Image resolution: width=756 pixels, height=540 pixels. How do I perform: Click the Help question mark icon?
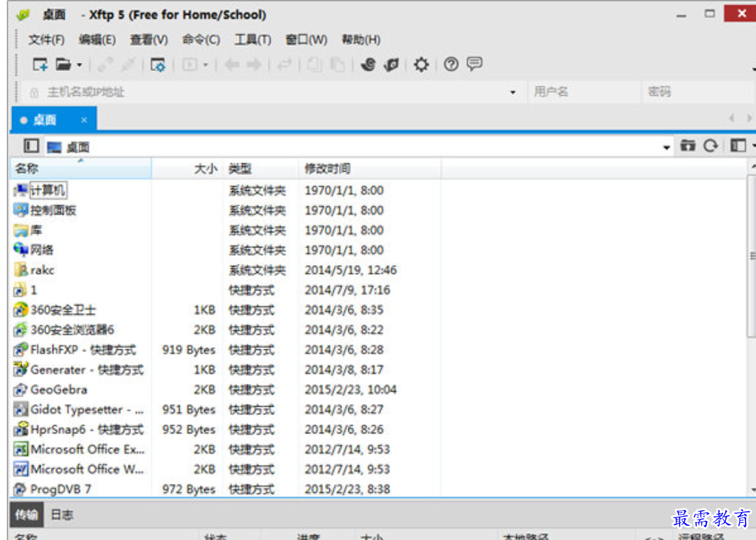[x=451, y=64]
